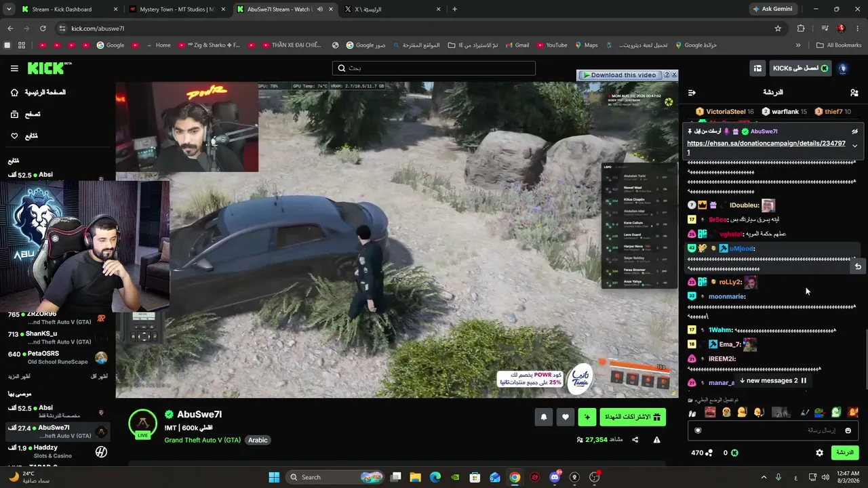Viewport: 868px width, 488px height.
Task: Expand the pinned message chevron
Action: [854, 146]
